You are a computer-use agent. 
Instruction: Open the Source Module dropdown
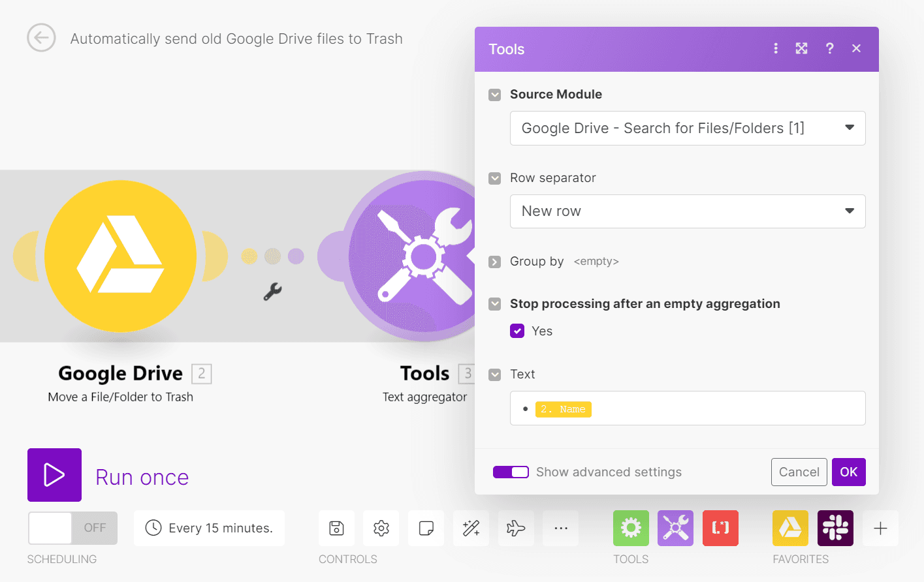[x=687, y=128]
